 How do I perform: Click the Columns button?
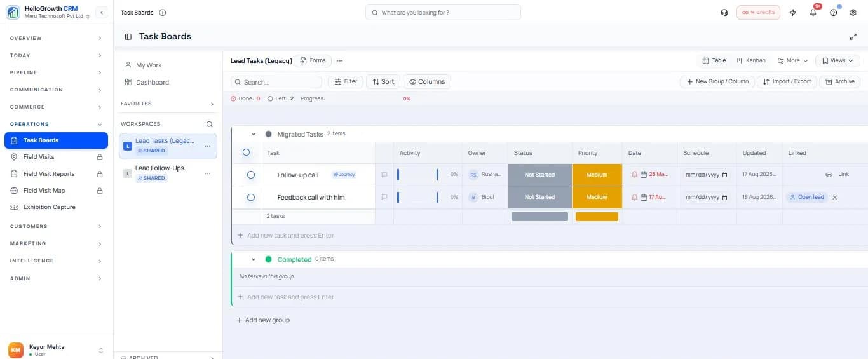pyautogui.click(x=427, y=81)
